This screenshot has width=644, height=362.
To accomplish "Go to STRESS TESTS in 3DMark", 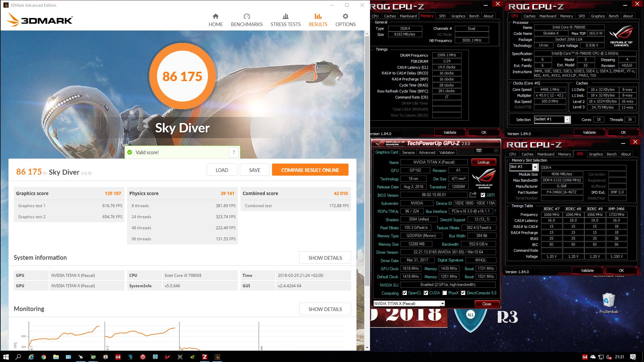I will (x=285, y=20).
